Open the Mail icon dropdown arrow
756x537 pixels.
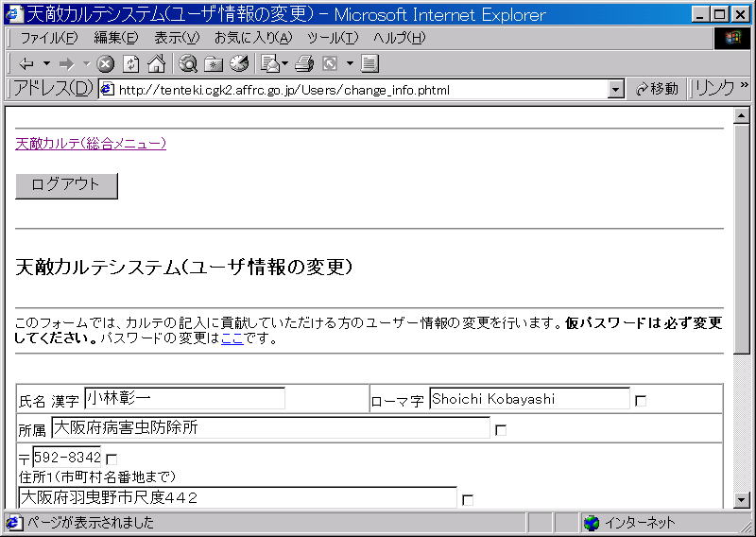284,64
